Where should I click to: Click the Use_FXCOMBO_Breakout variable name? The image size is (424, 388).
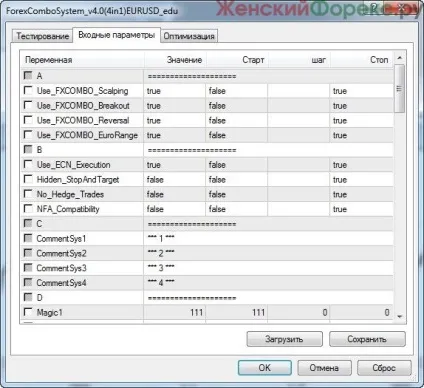pos(83,106)
